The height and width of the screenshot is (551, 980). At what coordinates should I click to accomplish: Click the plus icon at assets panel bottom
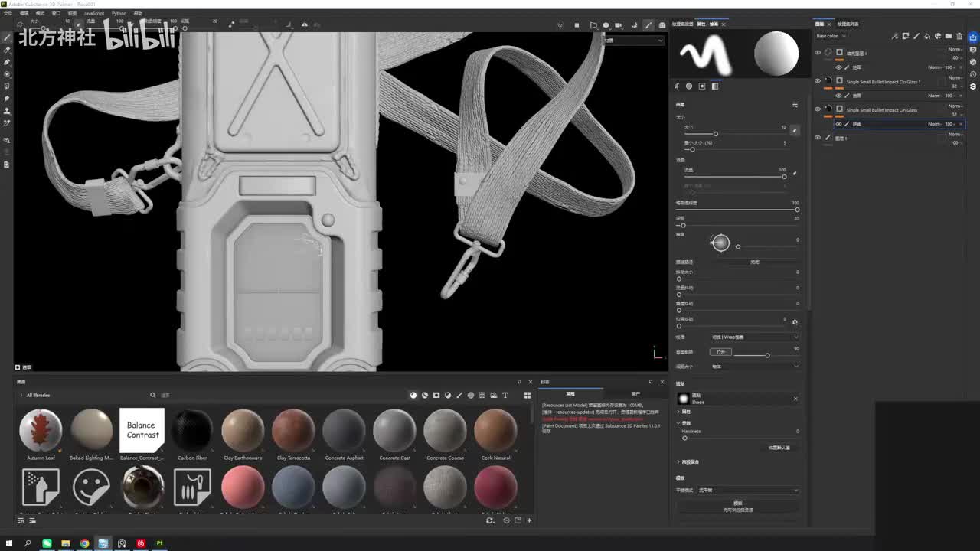click(529, 520)
